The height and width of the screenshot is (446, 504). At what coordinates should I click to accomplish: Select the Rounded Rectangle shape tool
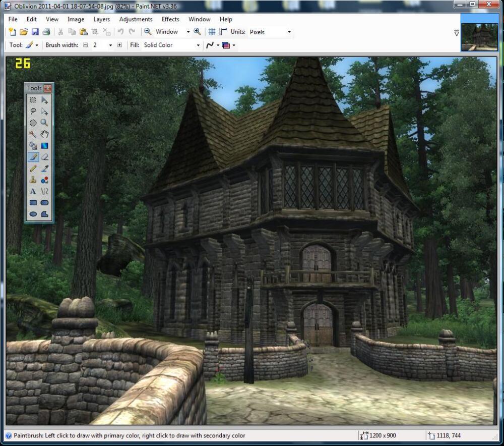45,203
